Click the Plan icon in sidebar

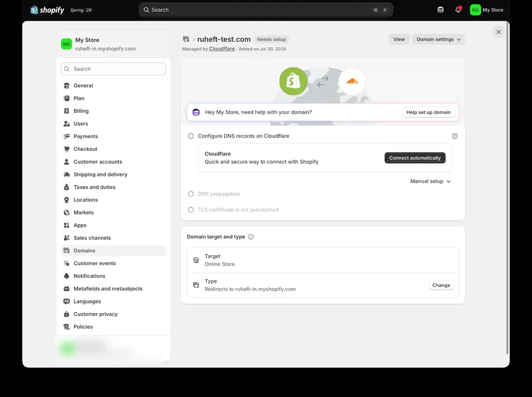pyautogui.click(x=66, y=98)
